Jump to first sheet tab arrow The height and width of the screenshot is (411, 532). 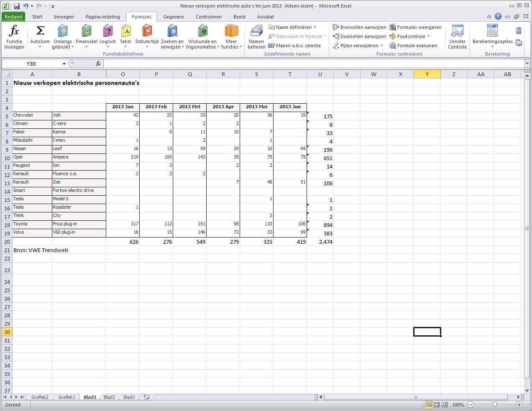pyautogui.click(x=5, y=397)
